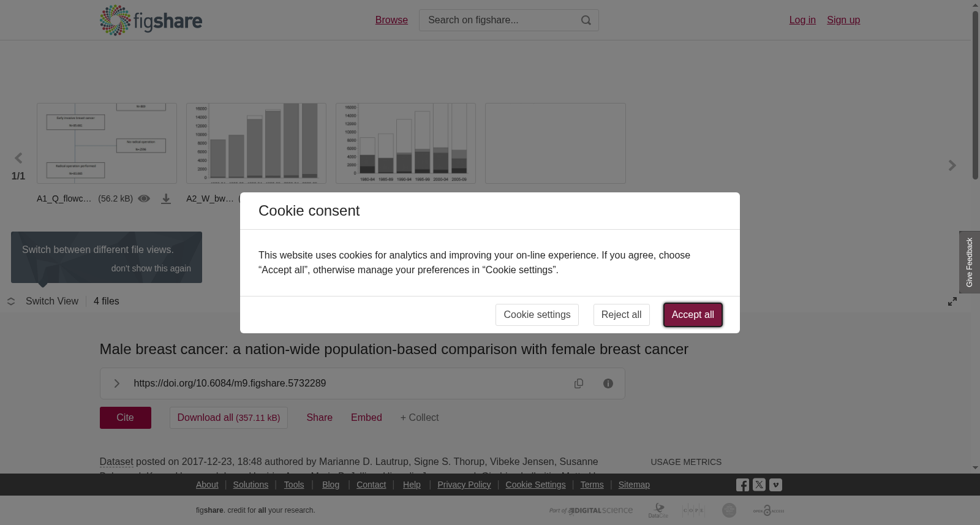Open the DOI info icon

[608, 383]
